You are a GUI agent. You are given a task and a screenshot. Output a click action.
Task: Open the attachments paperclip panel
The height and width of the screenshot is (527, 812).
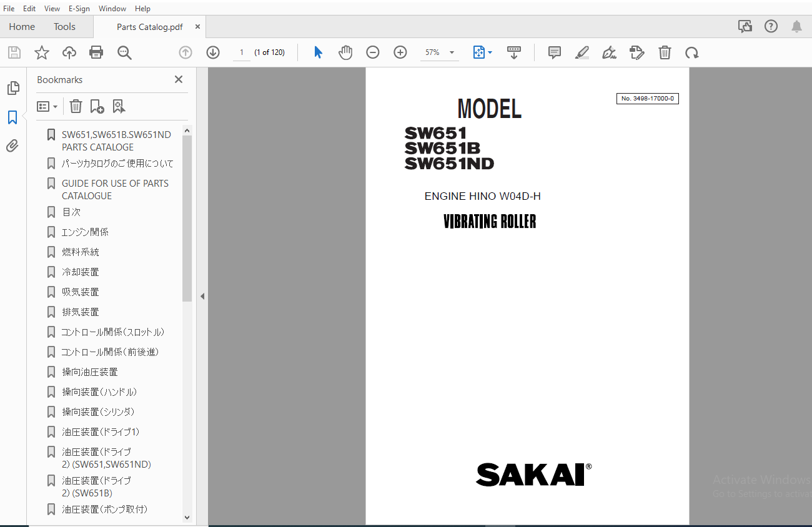pos(12,146)
